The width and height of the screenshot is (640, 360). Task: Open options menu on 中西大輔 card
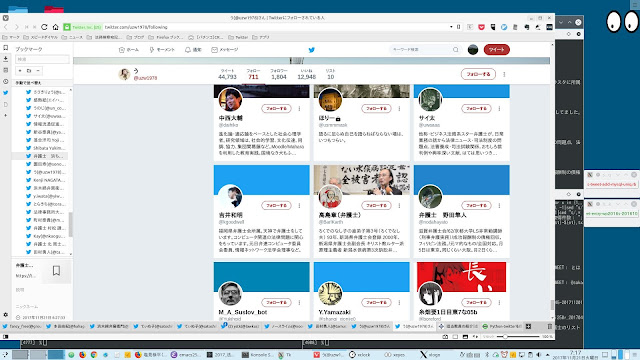299,109
